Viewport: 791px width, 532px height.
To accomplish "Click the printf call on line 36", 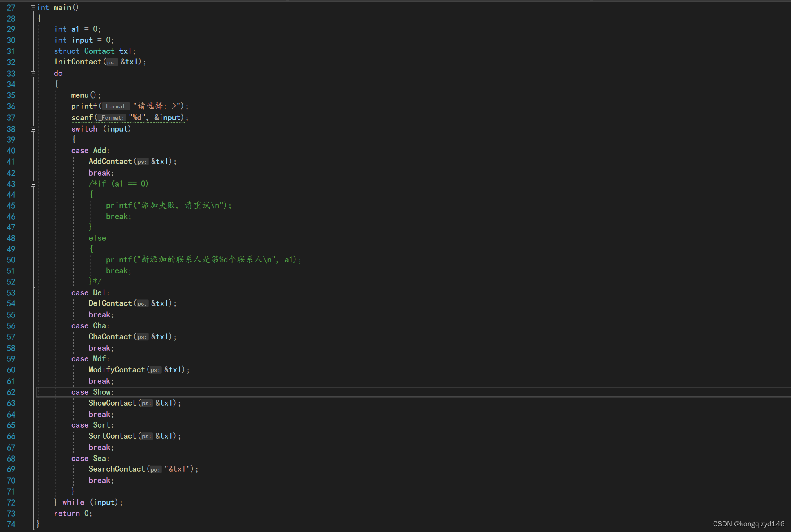I will coord(130,106).
